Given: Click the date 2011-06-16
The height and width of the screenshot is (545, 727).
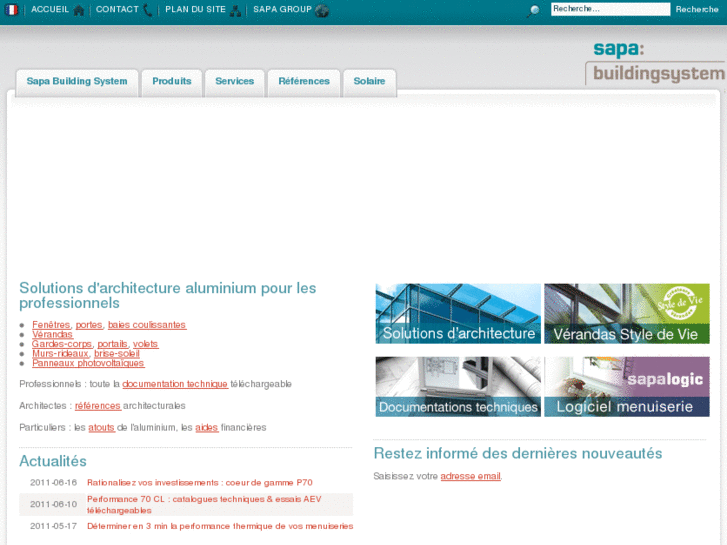Looking at the screenshot, I should point(53,483).
